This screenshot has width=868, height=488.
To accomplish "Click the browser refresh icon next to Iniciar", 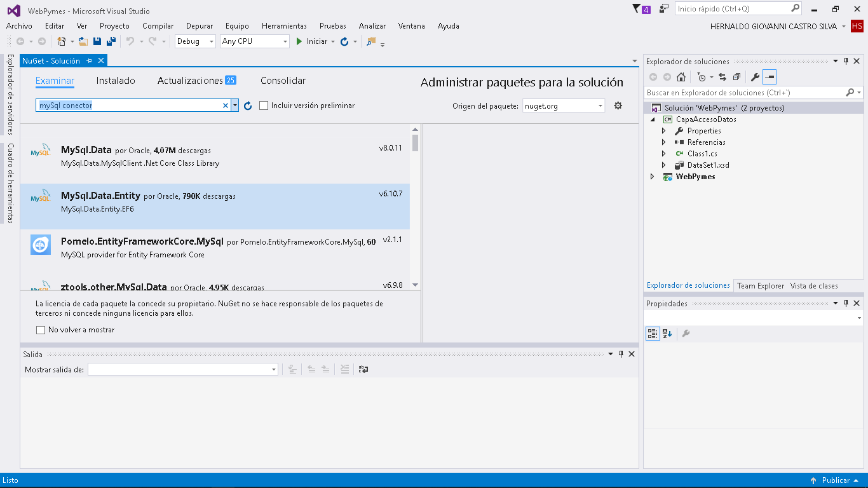I will tap(344, 41).
